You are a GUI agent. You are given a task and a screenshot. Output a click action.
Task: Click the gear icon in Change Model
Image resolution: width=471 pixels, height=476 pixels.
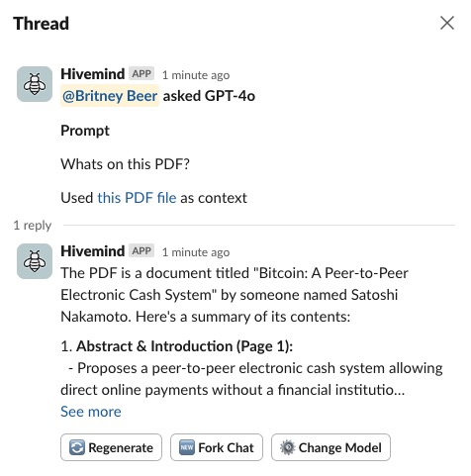pos(287,447)
